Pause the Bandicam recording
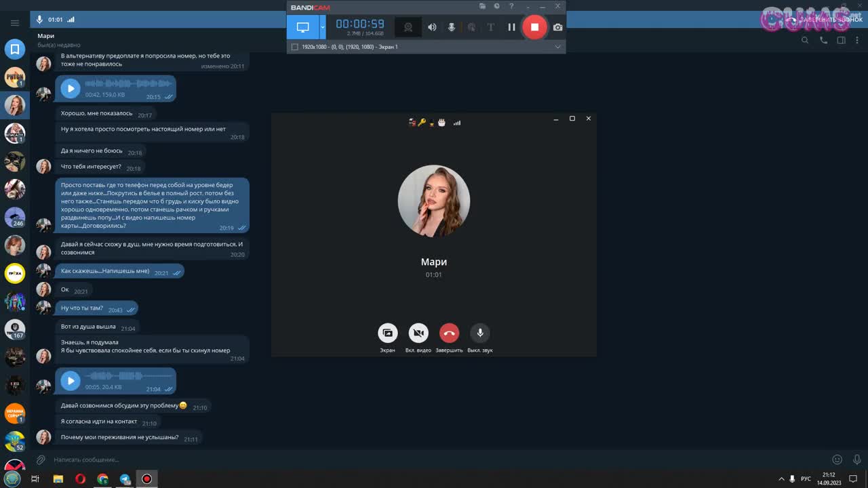The width and height of the screenshot is (868, 488). tap(511, 27)
